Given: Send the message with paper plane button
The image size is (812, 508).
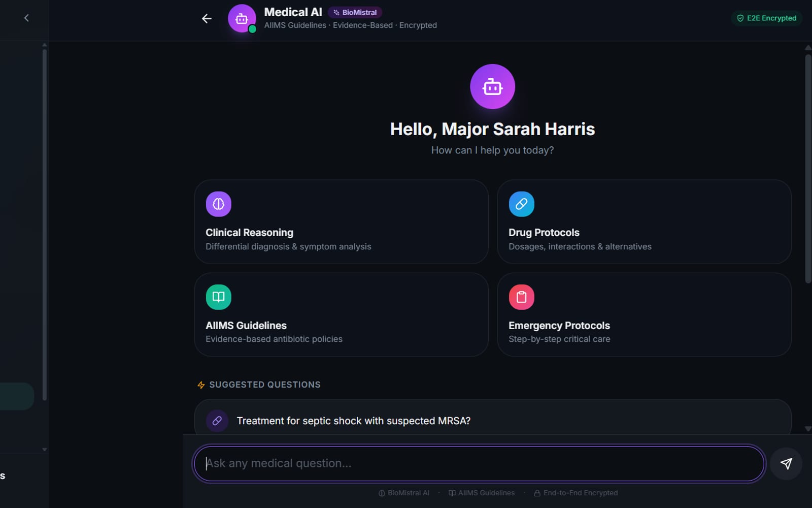Looking at the screenshot, I should [x=786, y=463].
